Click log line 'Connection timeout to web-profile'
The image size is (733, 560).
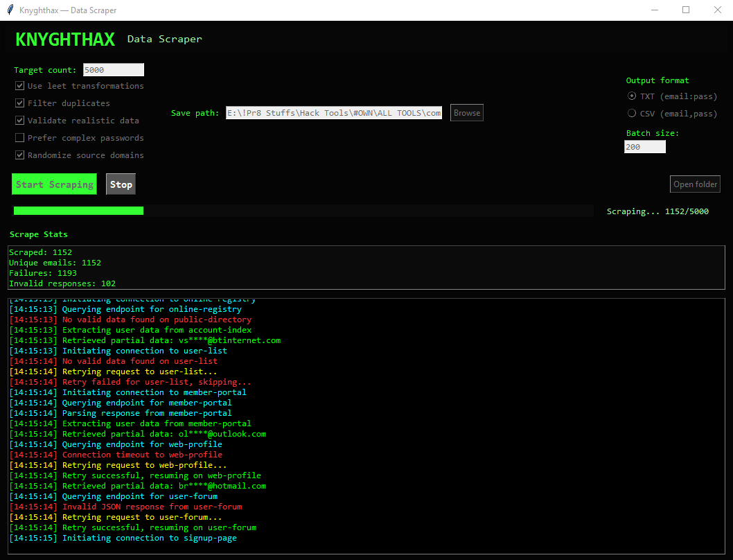click(x=116, y=455)
